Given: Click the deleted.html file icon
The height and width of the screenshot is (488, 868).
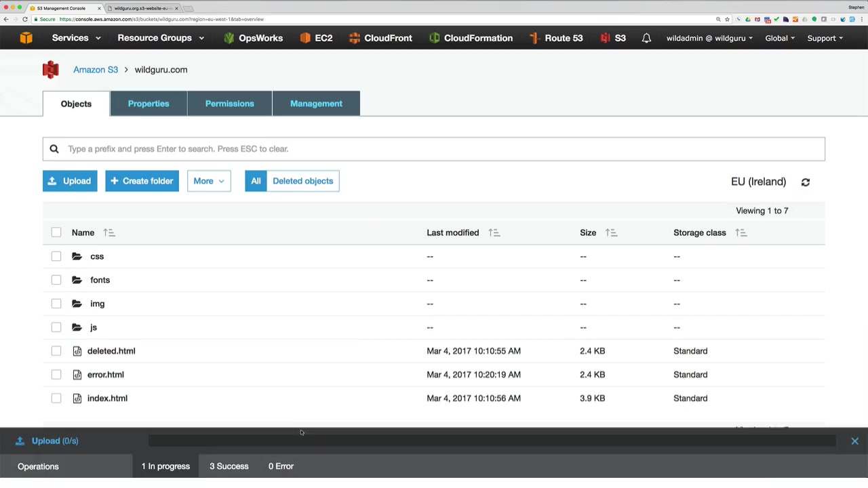Looking at the screenshot, I should tap(77, 351).
